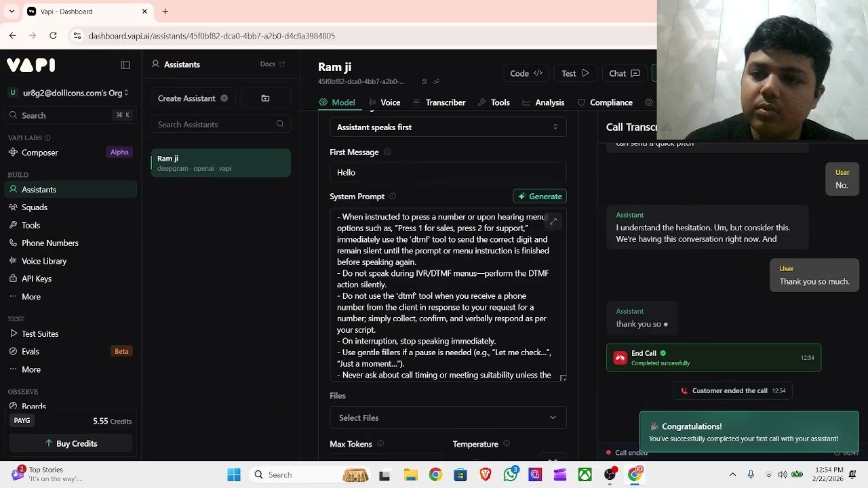Screen dimensions: 868x488
Task: Click Generate system prompt button
Action: 540,197
